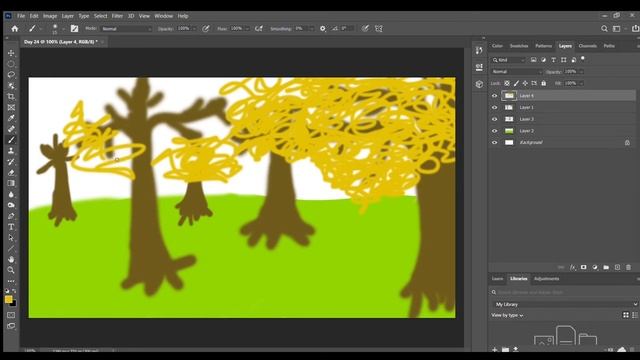640x360 pixels.
Task: Toggle lock all padlock in Layers
Action: (544, 83)
